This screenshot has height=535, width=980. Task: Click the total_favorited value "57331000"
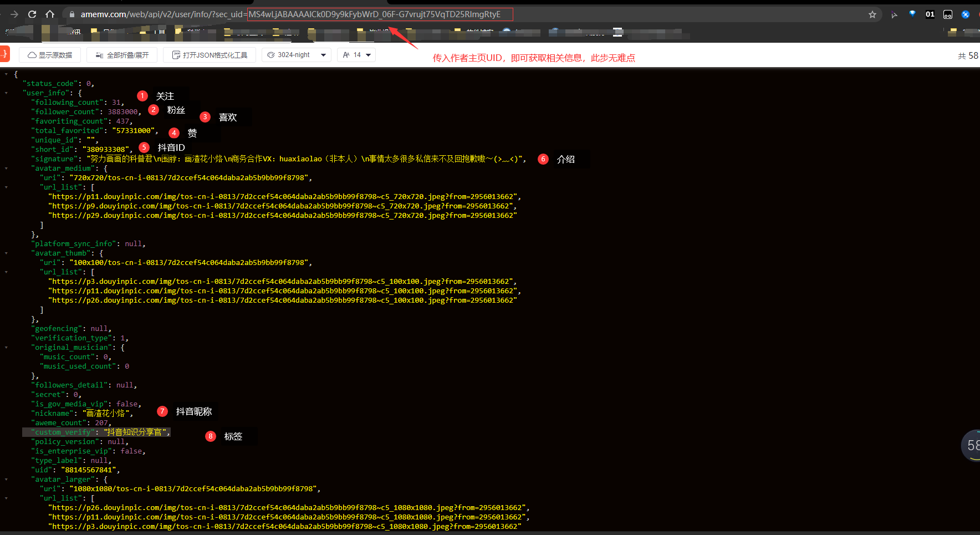[133, 130]
